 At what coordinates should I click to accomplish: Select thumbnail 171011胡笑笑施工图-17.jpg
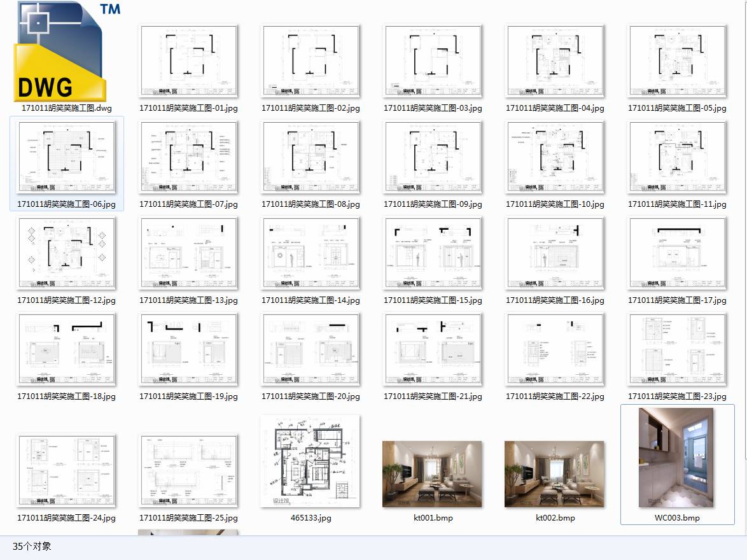tap(677, 253)
